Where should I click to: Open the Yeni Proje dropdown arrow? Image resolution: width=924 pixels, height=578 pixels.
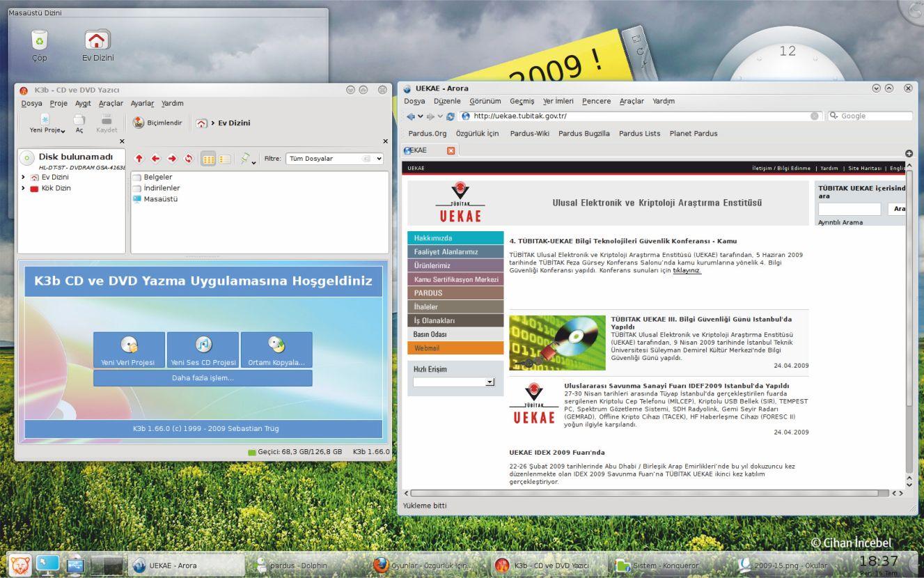[63, 131]
